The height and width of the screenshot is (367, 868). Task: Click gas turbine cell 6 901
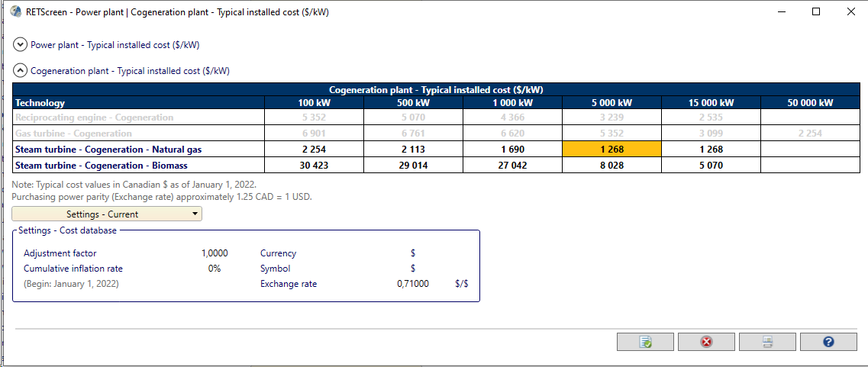click(314, 134)
